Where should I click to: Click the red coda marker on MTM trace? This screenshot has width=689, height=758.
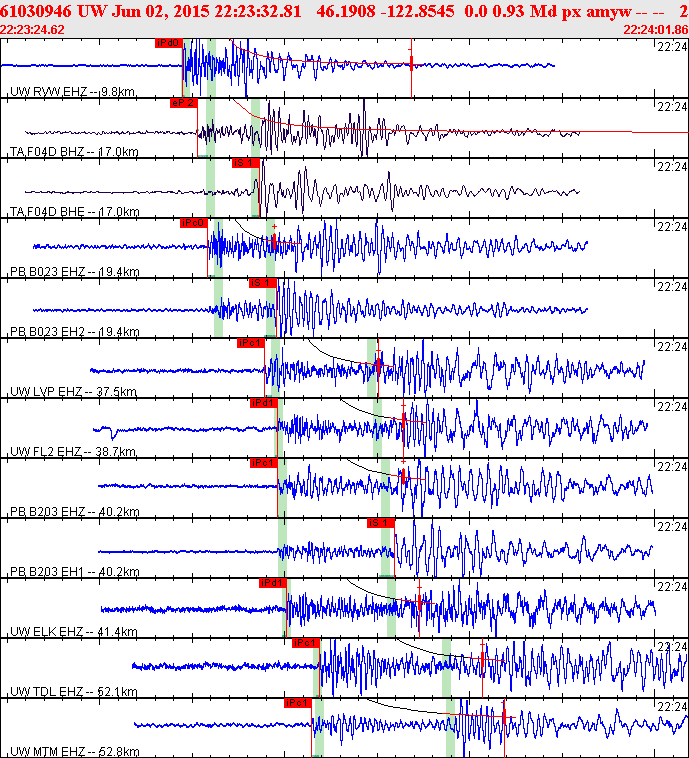pos(504,716)
